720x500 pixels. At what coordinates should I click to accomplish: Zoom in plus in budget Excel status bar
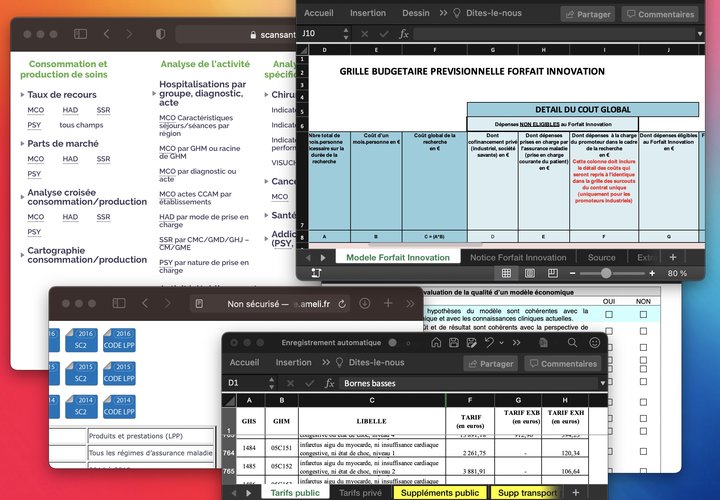coord(652,273)
